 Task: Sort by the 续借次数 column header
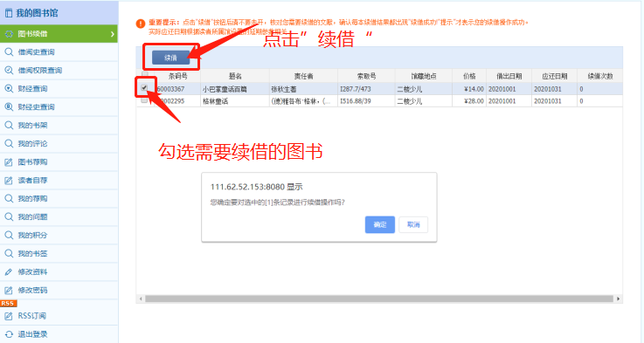point(600,76)
